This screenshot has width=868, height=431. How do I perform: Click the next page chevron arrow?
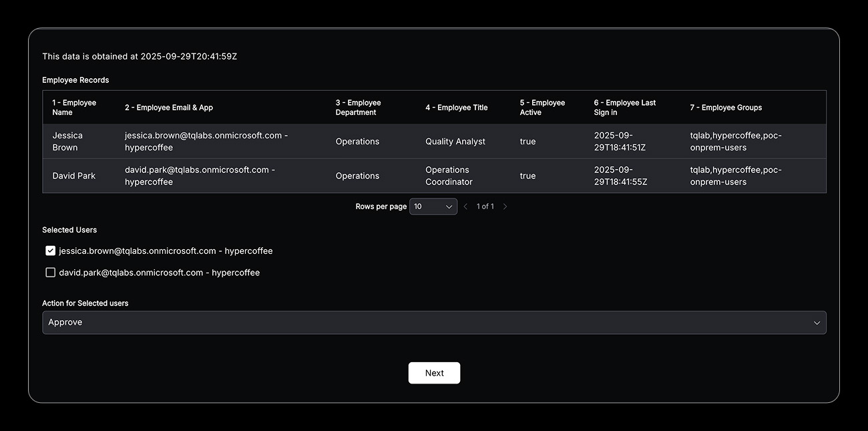(505, 206)
